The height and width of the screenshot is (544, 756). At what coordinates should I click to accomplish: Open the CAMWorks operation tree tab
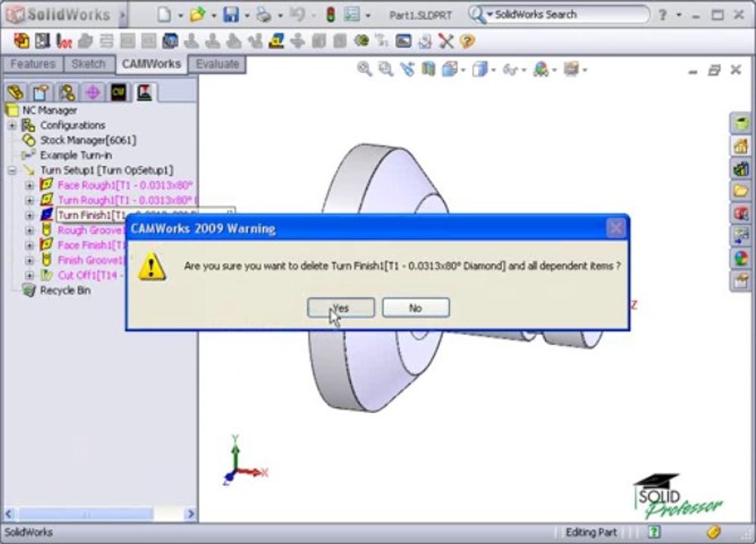click(x=144, y=92)
